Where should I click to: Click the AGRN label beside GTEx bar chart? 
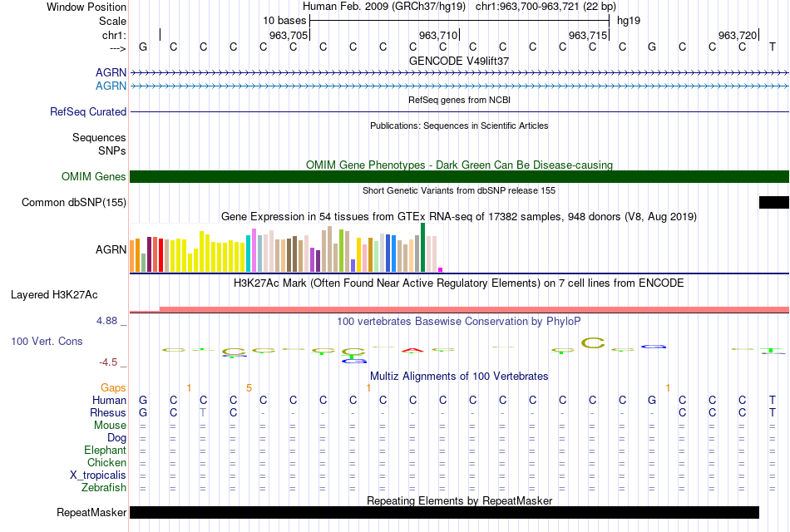click(x=111, y=250)
